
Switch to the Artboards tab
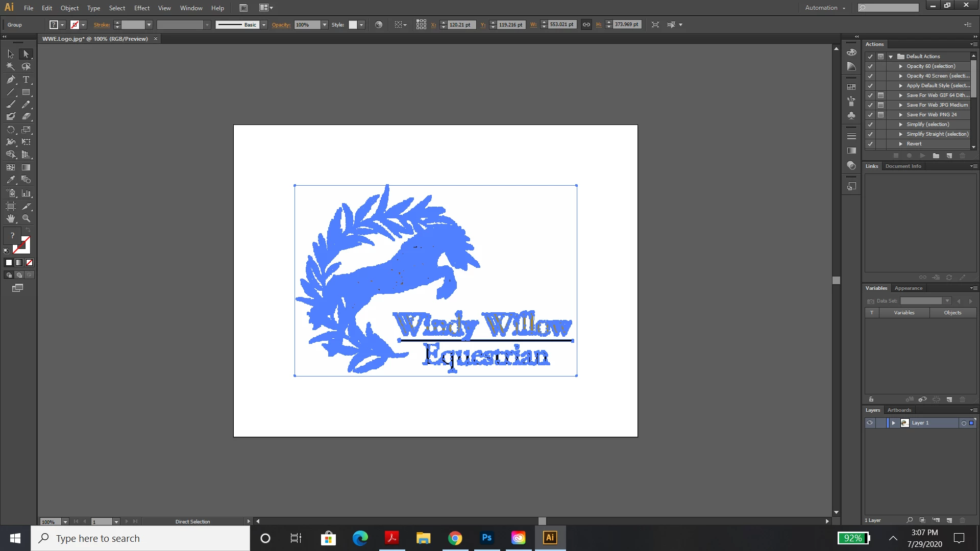pyautogui.click(x=899, y=410)
